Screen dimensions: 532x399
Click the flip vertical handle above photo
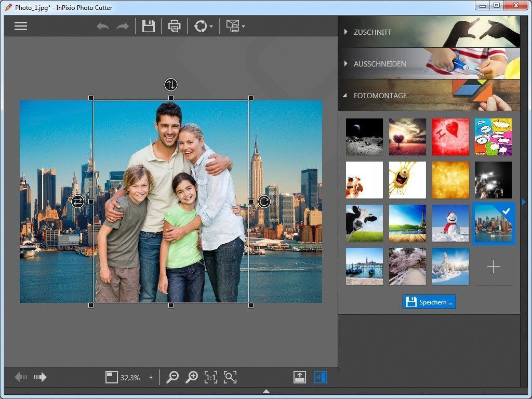pos(171,84)
